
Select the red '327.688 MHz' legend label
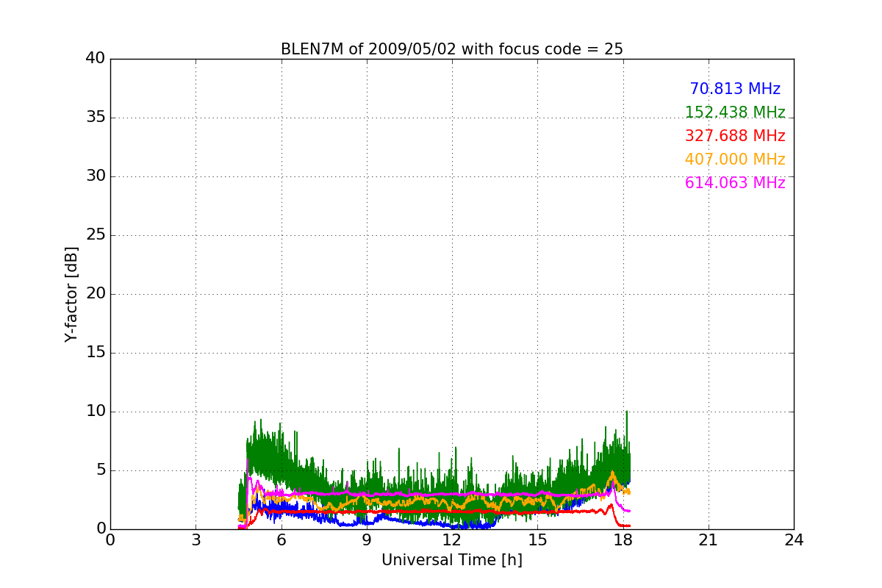(735, 136)
